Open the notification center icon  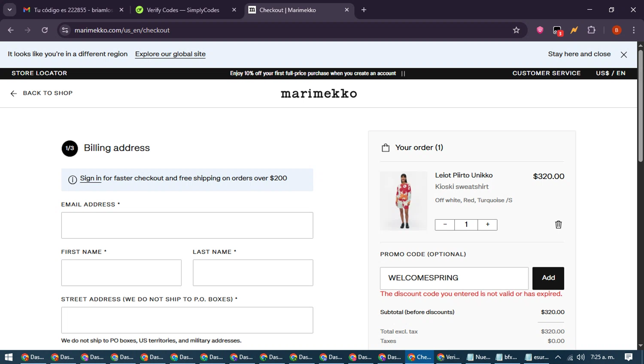pyautogui.click(x=629, y=357)
